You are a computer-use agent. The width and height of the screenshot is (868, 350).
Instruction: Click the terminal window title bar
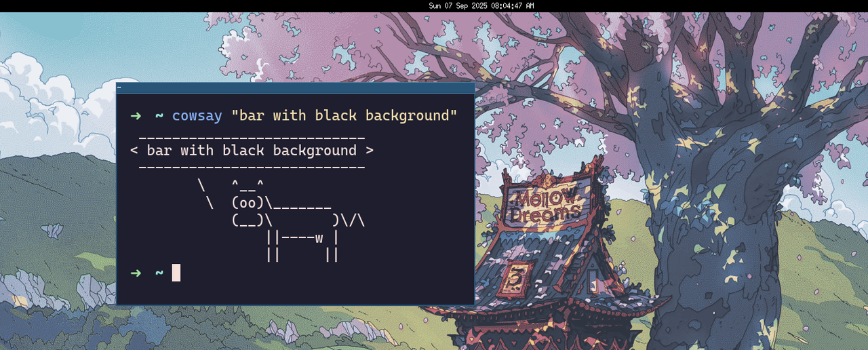pyautogui.click(x=296, y=87)
